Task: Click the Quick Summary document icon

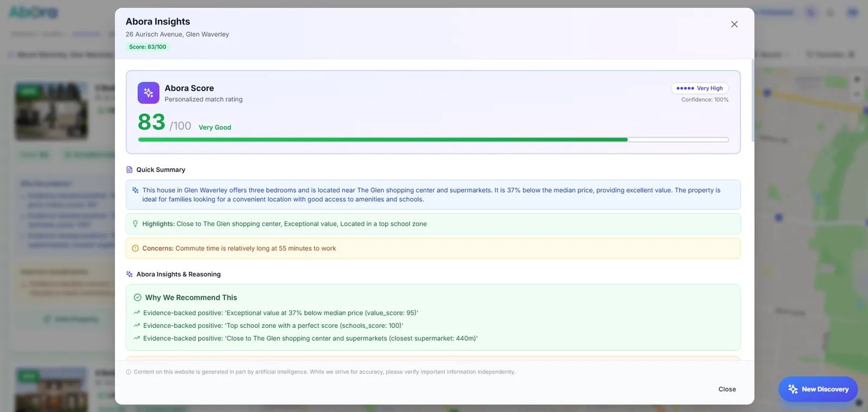Action: pyautogui.click(x=129, y=170)
